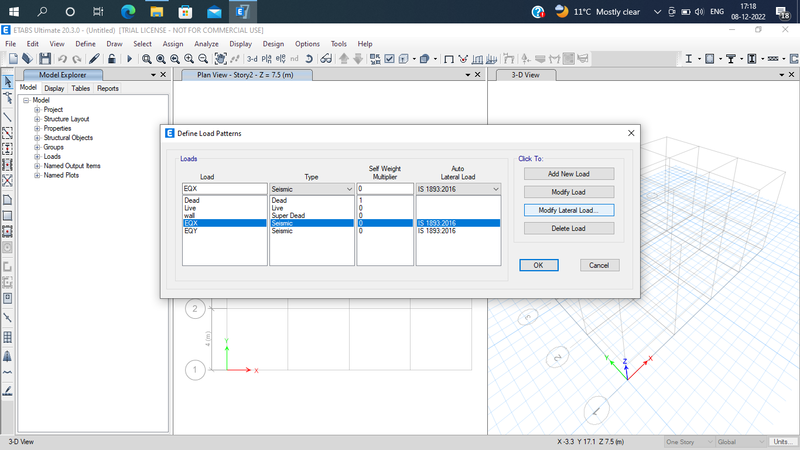The width and height of the screenshot is (800, 450).
Task: Open the Define menu
Action: (x=85, y=44)
